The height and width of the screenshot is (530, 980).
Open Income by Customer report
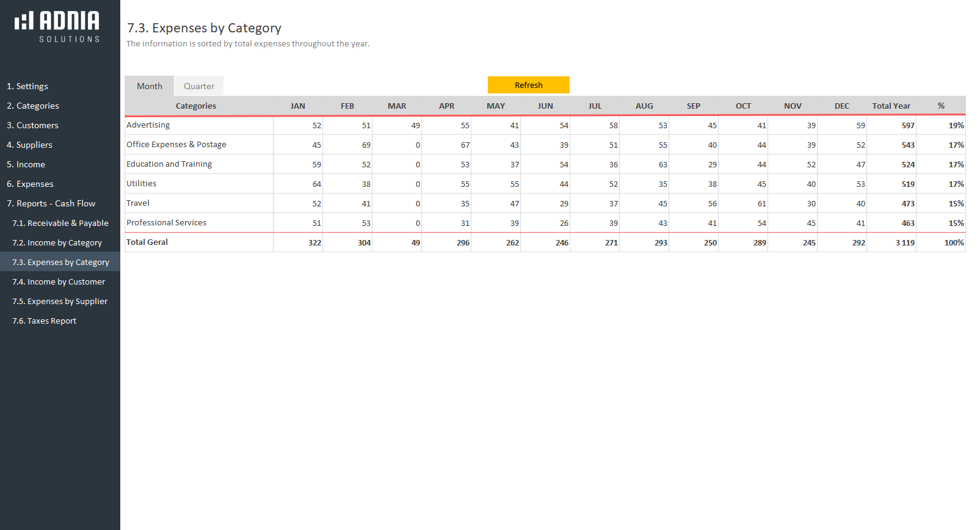(x=59, y=281)
